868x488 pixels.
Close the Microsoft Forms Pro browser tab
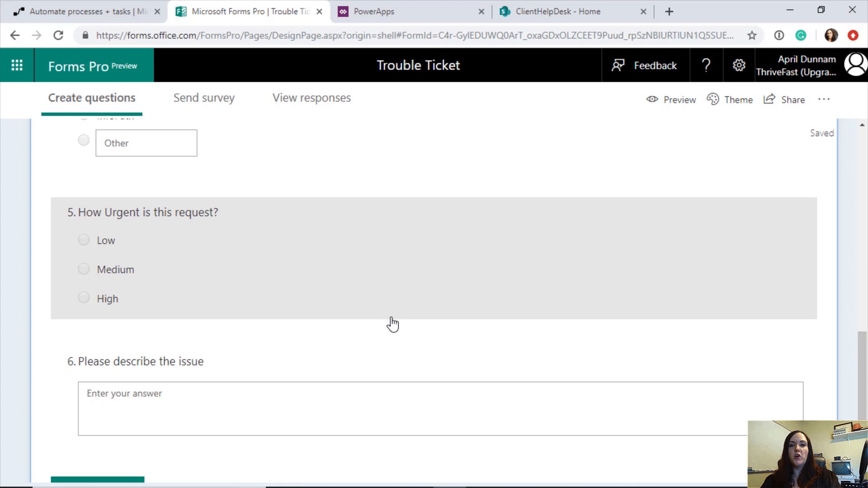click(x=319, y=11)
